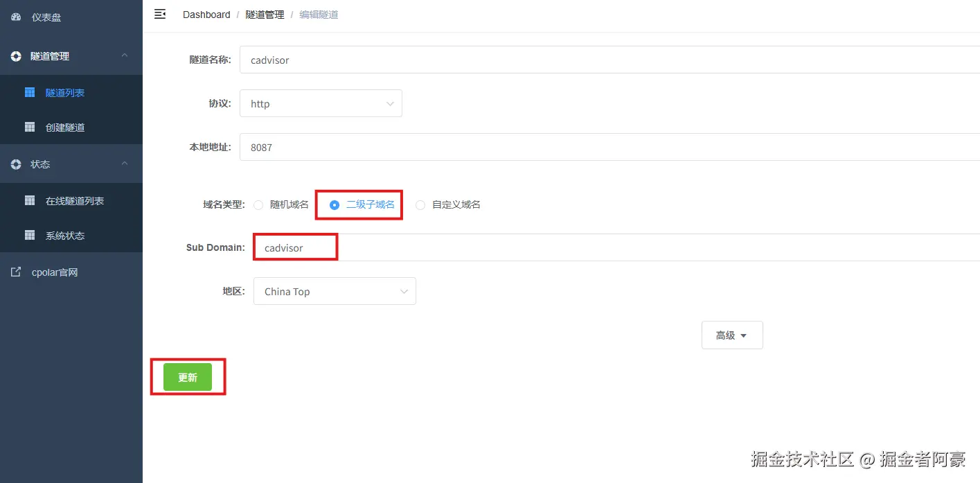This screenshot has width=980, height=483.
Task: Select the 二级子域名 radio option
Action: click(x=335, y=205)
